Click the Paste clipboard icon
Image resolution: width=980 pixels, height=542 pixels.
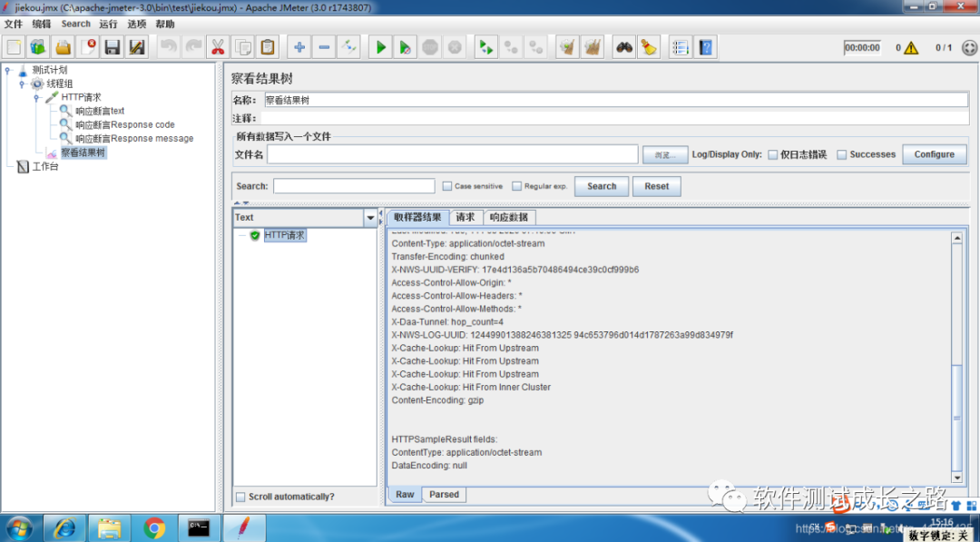(268, 47)
